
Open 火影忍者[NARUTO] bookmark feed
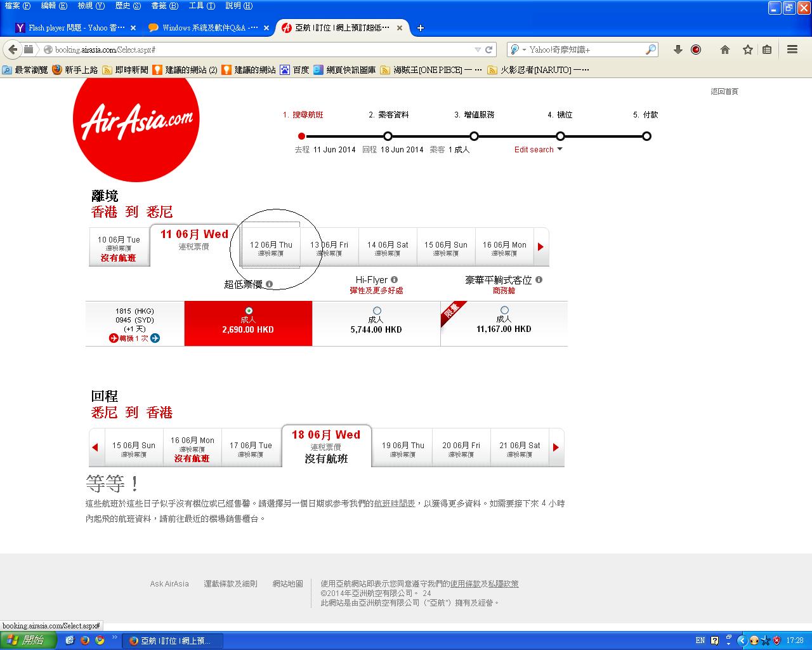(539, 70)
